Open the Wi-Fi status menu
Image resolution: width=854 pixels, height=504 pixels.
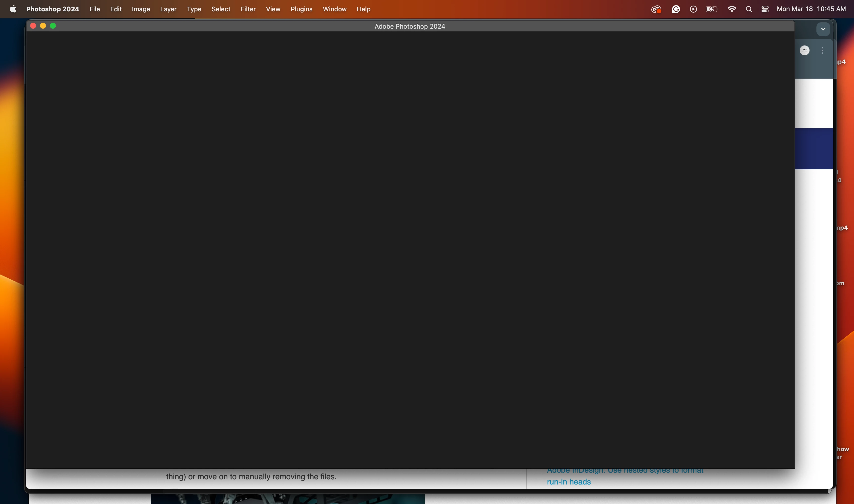coord(732,9)
